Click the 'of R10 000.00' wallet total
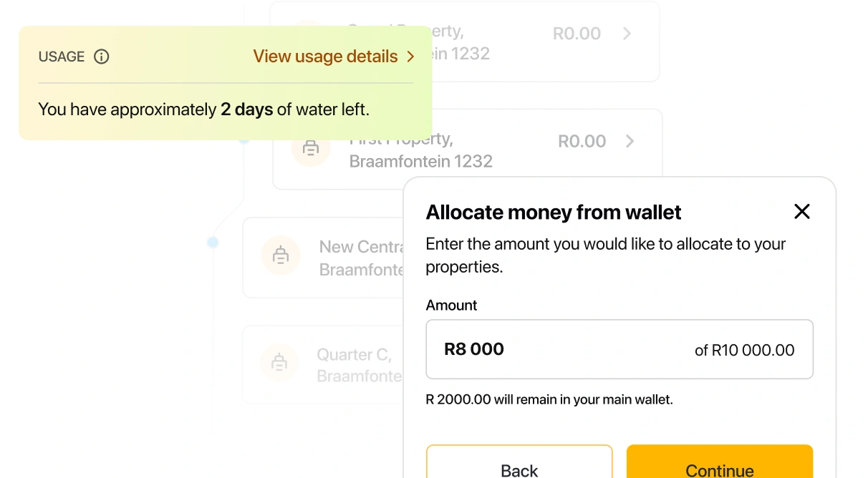Image resolution: width=868 pixels, height=478 pixels. point(744,350)
